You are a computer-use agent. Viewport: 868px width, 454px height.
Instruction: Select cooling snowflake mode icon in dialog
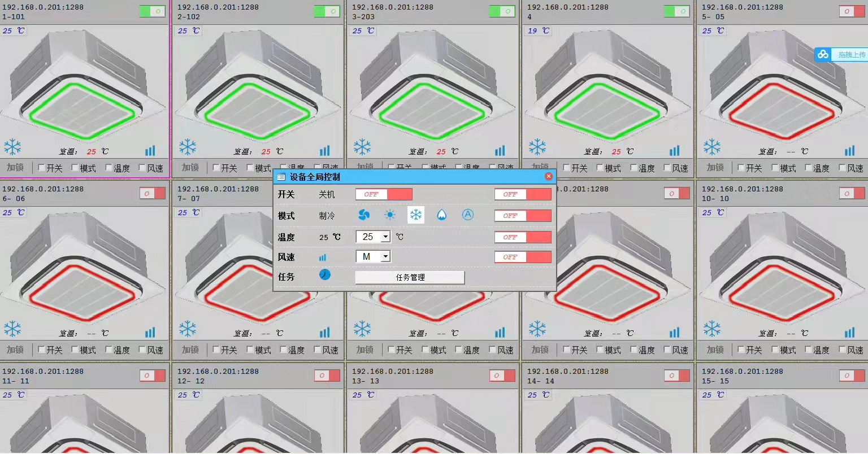click(x=416, y=215)
